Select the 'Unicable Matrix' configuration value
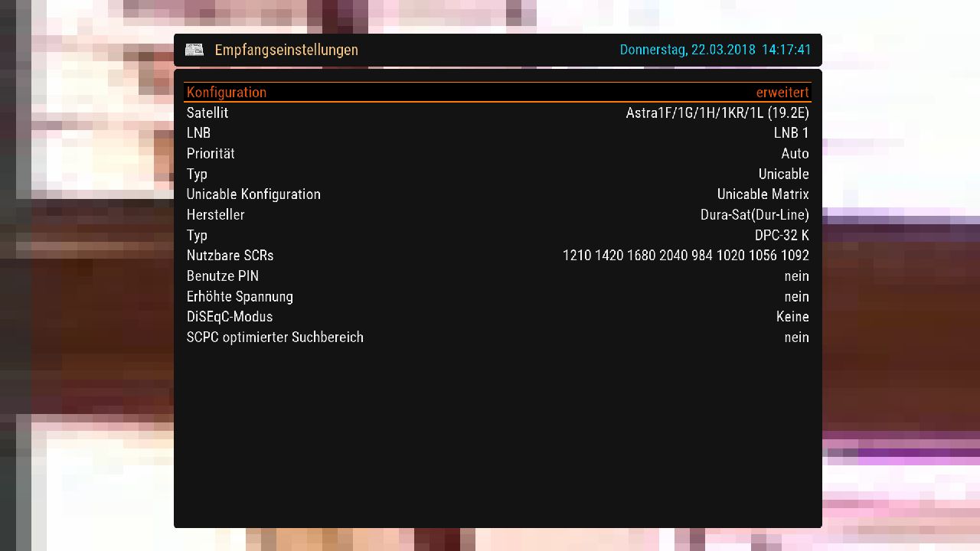This screenshot has width=980, height=551. (763, 194)
